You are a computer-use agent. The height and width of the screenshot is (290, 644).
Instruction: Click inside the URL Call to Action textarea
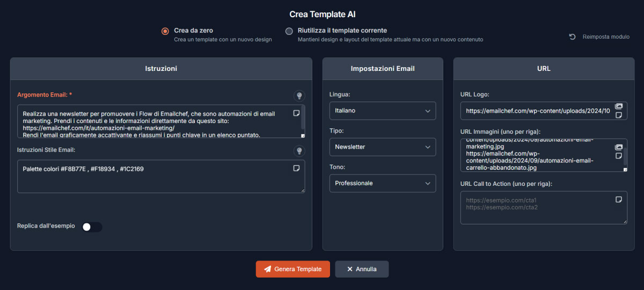[x=537, y=212]
